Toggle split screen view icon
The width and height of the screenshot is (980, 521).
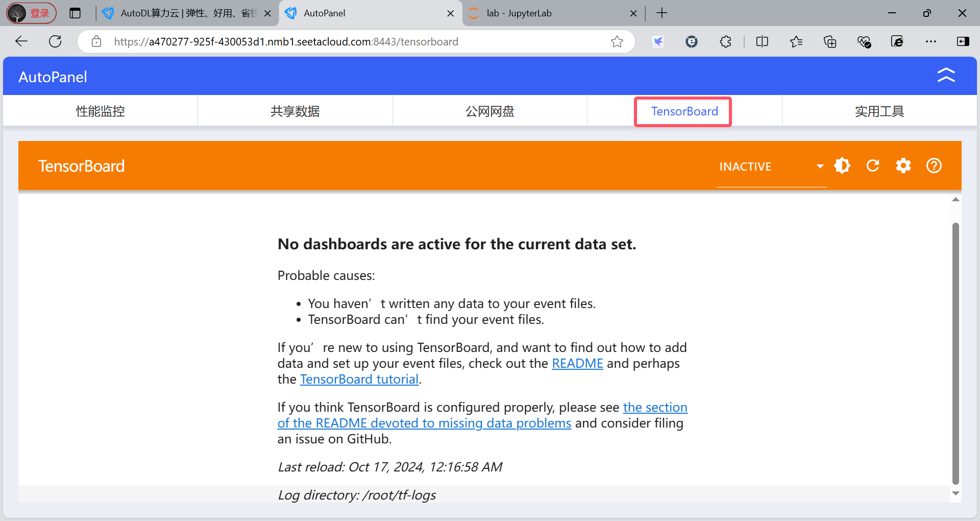(762, 41)
